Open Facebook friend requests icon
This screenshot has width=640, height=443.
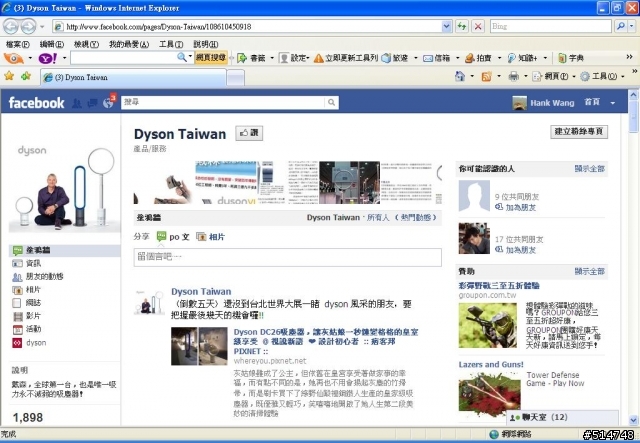[x=77, y=103]
